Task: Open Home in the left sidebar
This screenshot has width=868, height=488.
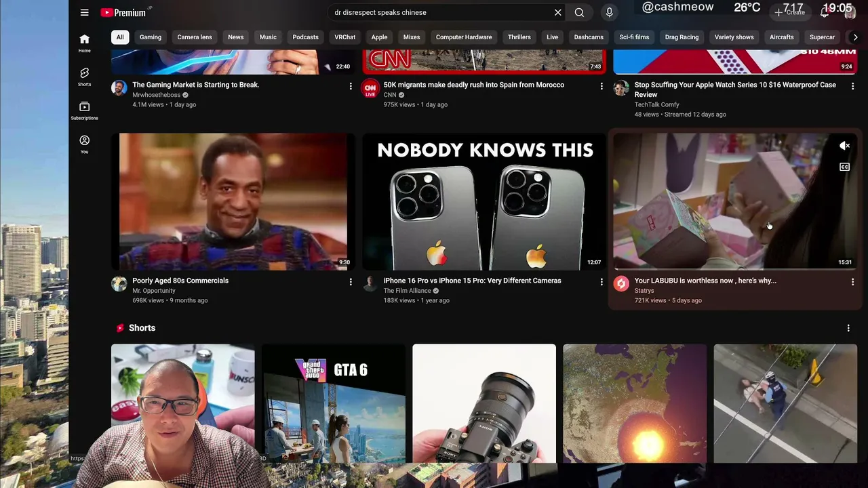Action: coord(84,43)
